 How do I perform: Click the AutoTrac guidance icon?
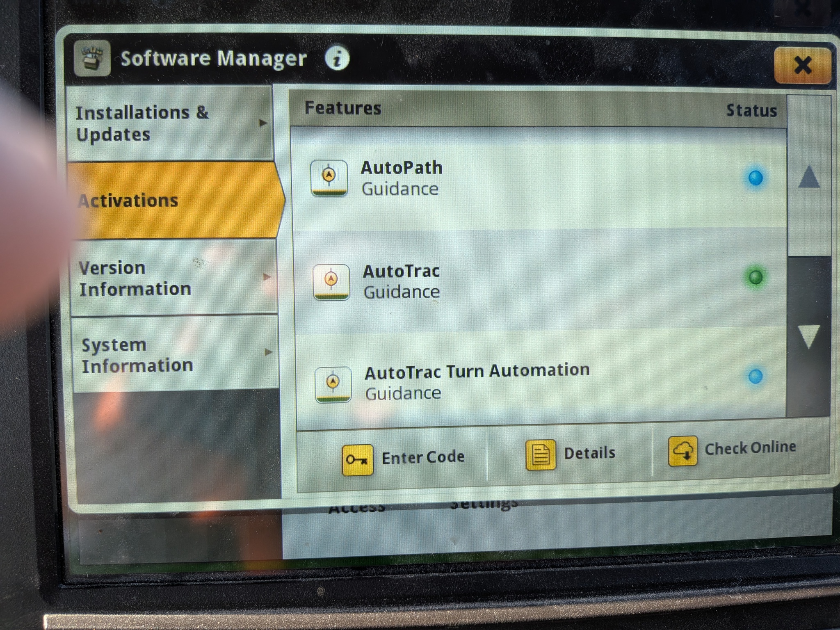331,282
